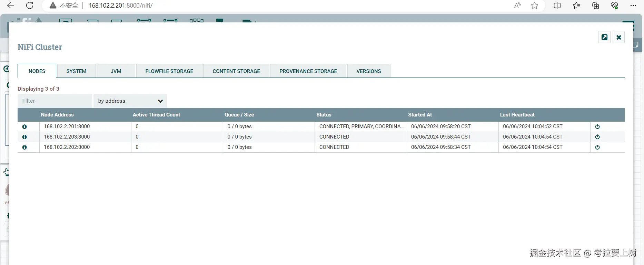
Task: Click the not-secure warning icon
Action: click(x=53, y=6)
